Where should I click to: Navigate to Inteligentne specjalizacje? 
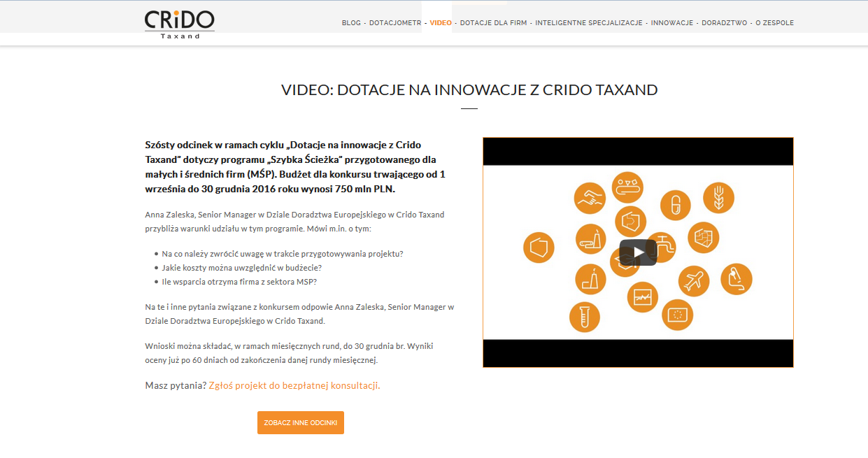(589, 23)
